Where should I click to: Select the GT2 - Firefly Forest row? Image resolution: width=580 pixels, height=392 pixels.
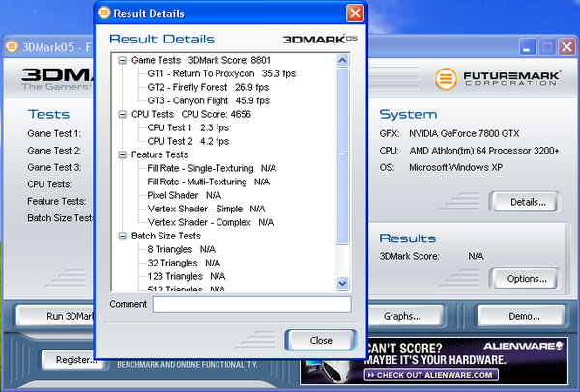coord(208,88)
